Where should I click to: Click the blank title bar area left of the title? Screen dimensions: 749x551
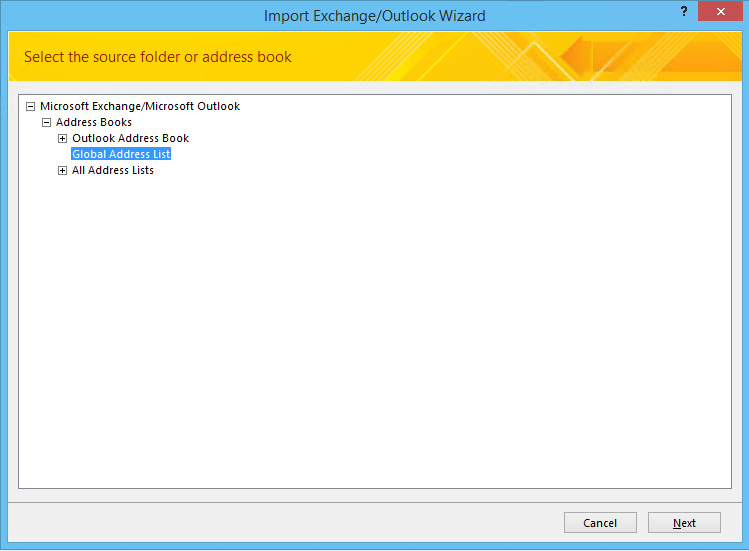coord(120,16)
